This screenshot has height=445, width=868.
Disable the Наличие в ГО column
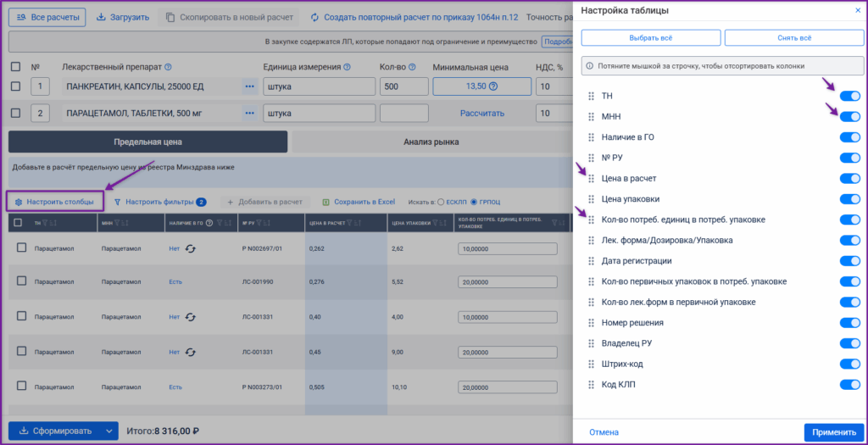coord(849,137)
